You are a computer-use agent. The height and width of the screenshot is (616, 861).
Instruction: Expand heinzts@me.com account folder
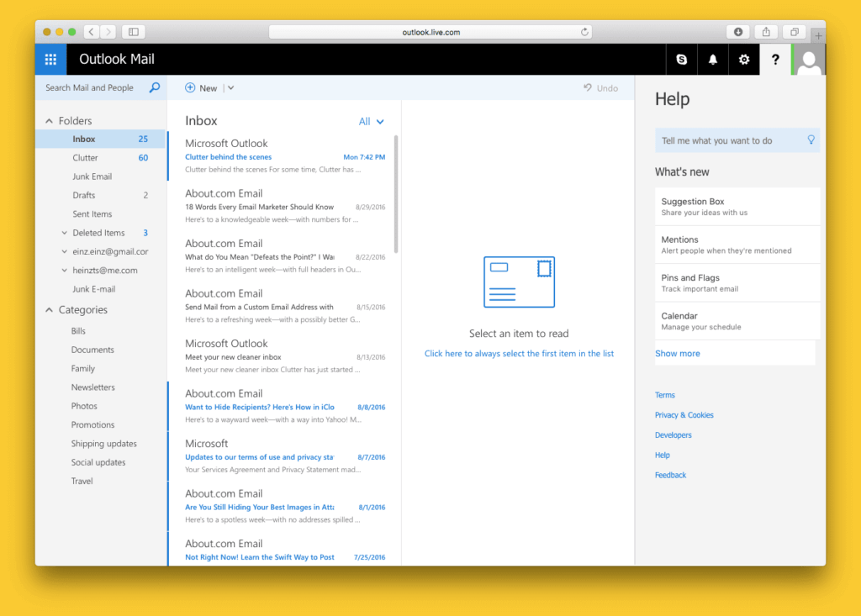pos(64,270)
